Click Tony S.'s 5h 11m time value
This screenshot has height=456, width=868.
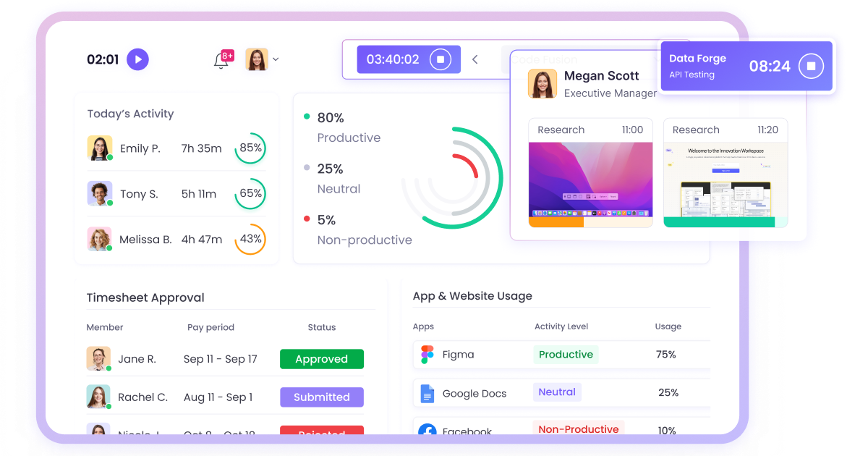pos(199,194)
